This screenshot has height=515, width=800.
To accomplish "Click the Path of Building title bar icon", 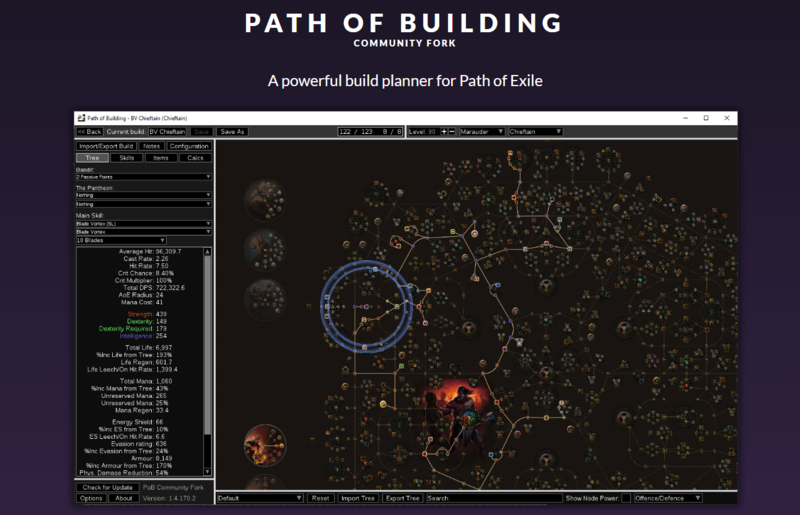I will (x=81, y=117).
